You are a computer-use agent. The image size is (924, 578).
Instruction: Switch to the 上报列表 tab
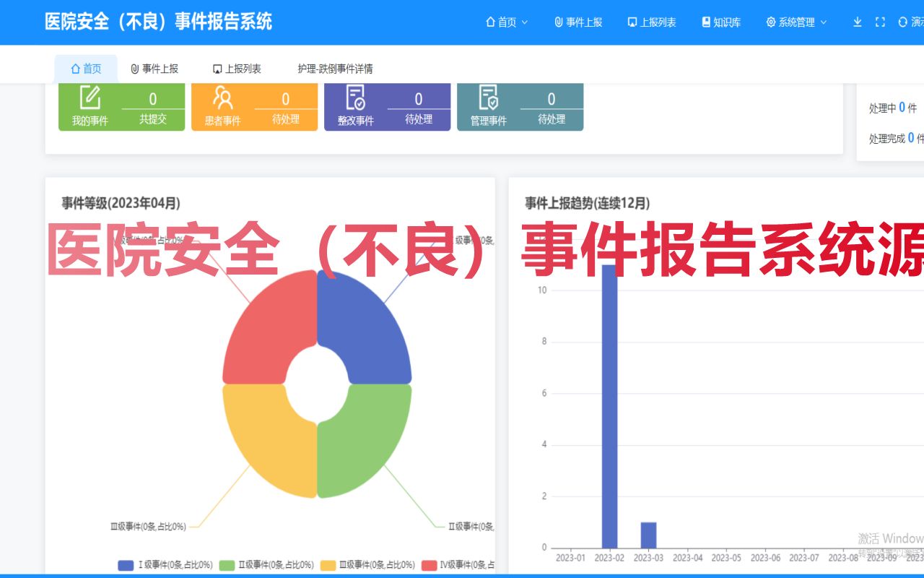pos(238,68)
